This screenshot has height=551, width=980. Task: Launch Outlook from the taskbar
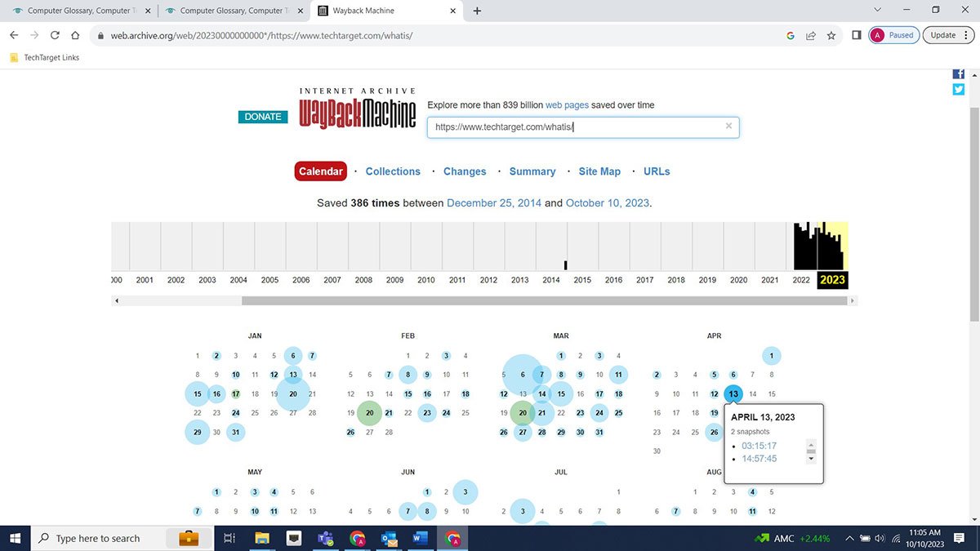pyautogui.click(x=389, y=538)
